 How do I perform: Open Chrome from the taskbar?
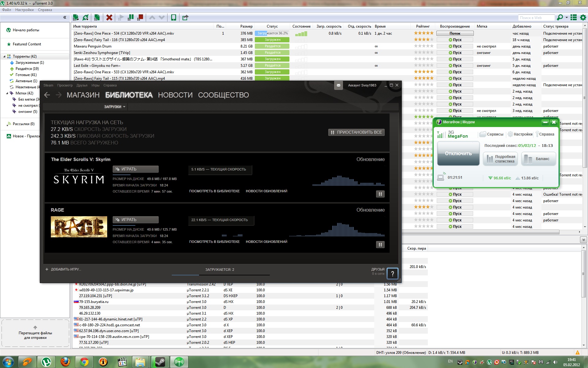[84, 362]
